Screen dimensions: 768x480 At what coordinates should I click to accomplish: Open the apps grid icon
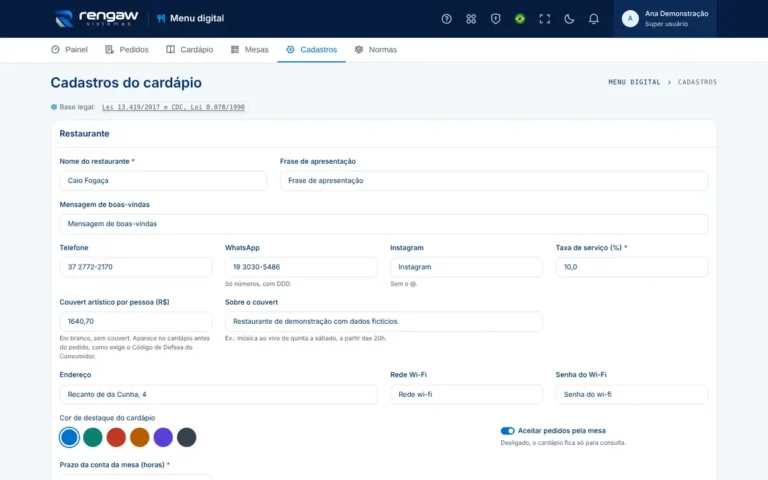pyautogui.click(x=471, y=19)
